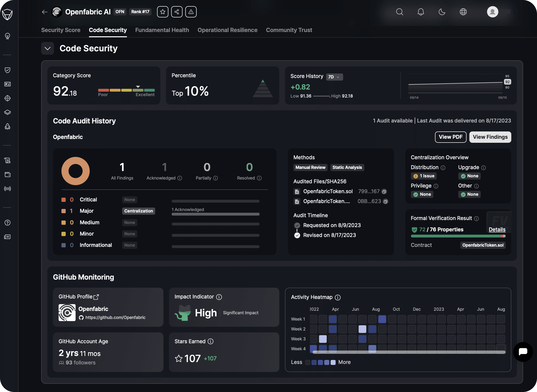Open the list document sidebar icon at bottom

(8, 237)
